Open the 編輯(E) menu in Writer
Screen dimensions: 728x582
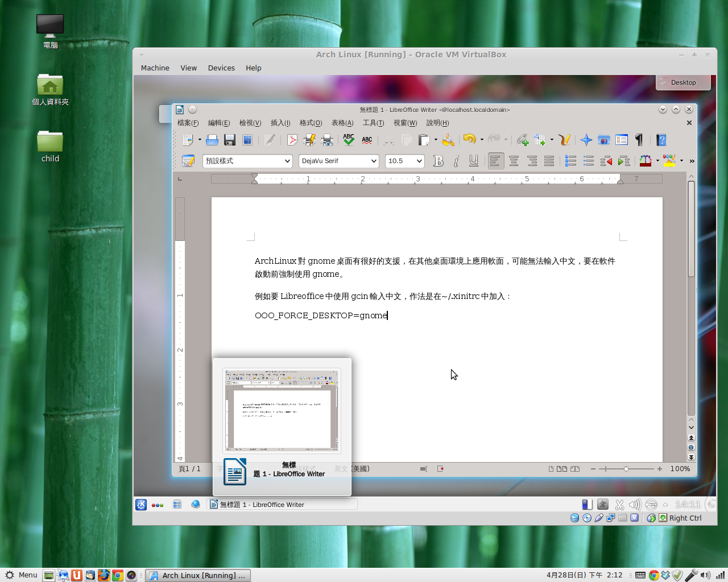[x=219, y=123]
